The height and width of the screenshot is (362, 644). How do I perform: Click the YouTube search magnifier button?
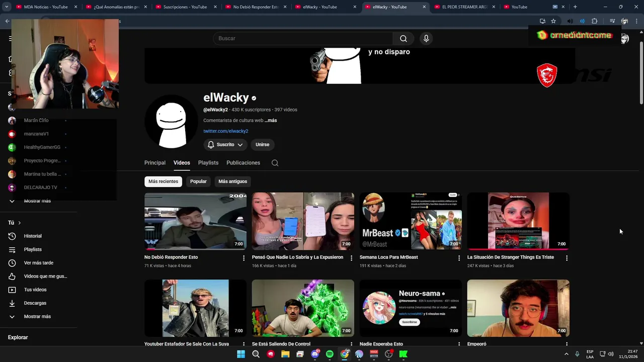pyautogui.click(x=404, y=39)
